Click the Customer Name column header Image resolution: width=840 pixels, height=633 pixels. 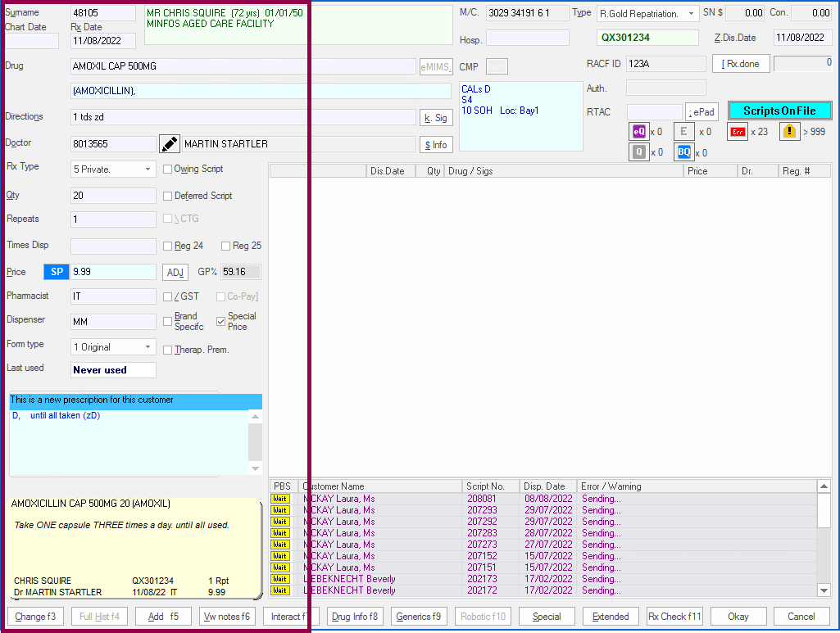click(x=380, y=486)
